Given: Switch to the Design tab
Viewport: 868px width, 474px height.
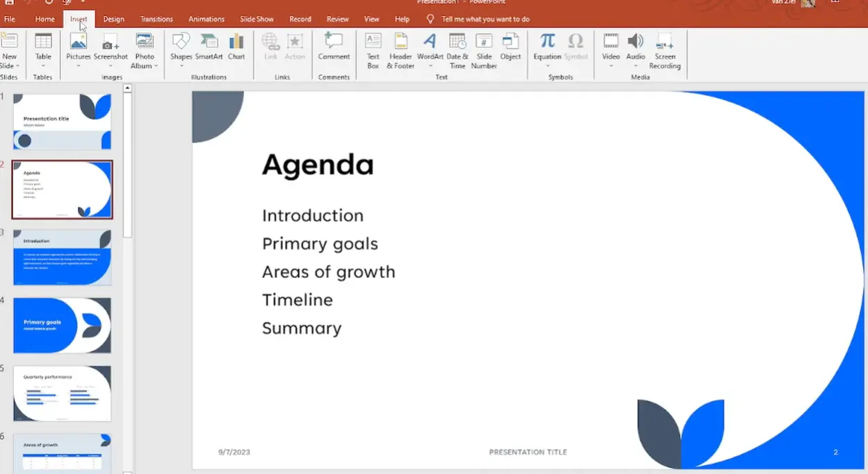Looking at the screenshot, I should point(113,19).
